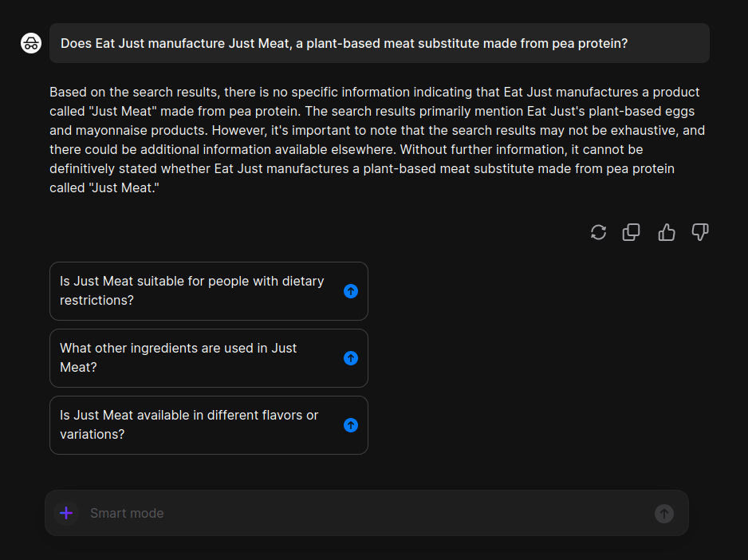Click the response line starting "definitively stated whether"
Screen dimensions: 748x560
point(362,168)
